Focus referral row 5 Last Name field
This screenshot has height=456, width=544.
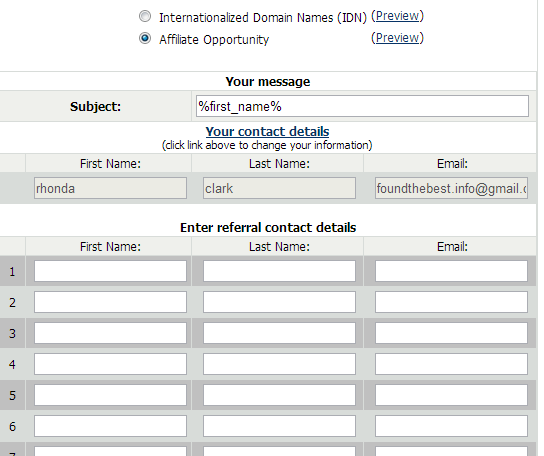coord(279,395)
